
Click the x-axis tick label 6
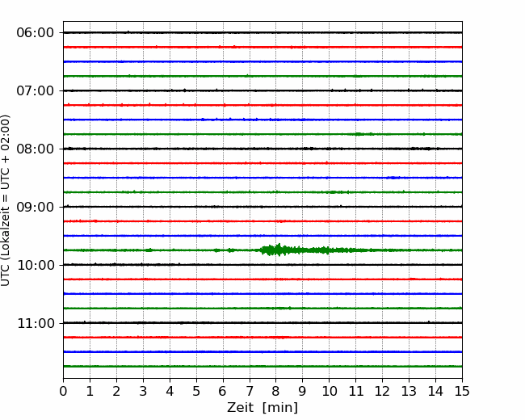pos(223,391)
